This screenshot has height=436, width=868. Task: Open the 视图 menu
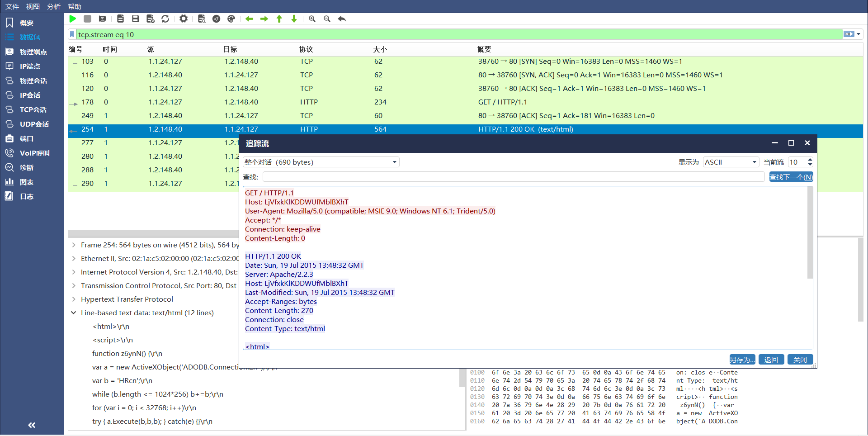pos(33,6)
